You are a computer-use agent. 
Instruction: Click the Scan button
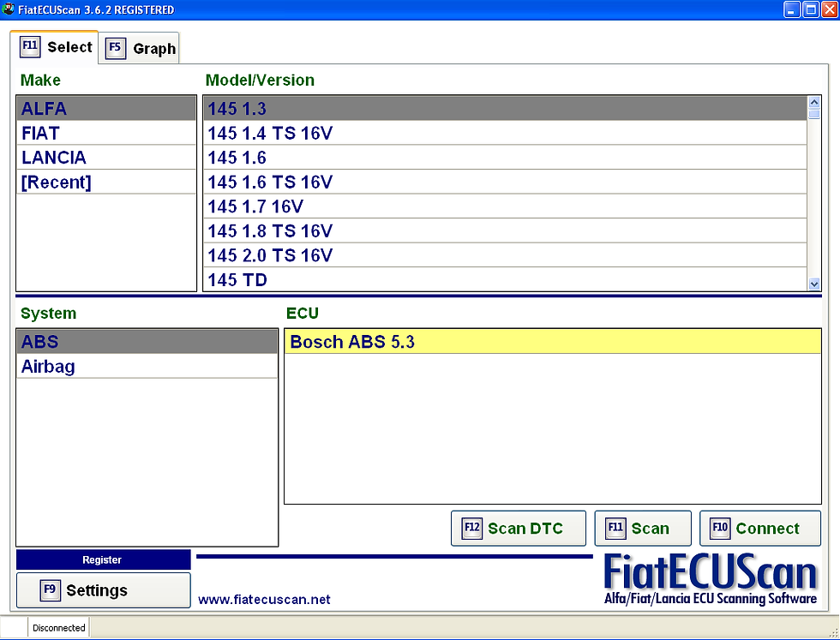tap(643, 529)
